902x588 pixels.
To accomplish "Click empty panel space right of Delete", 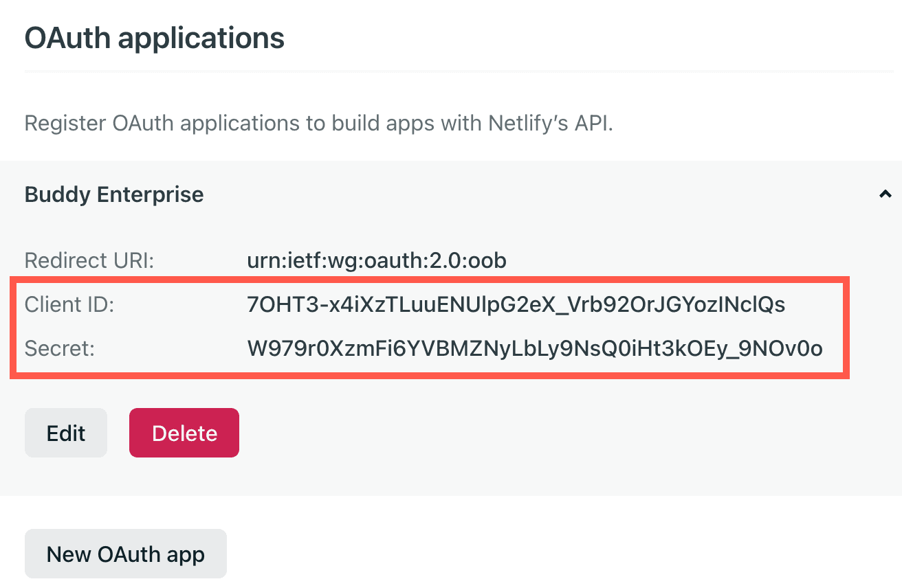I will pos(550,433).
